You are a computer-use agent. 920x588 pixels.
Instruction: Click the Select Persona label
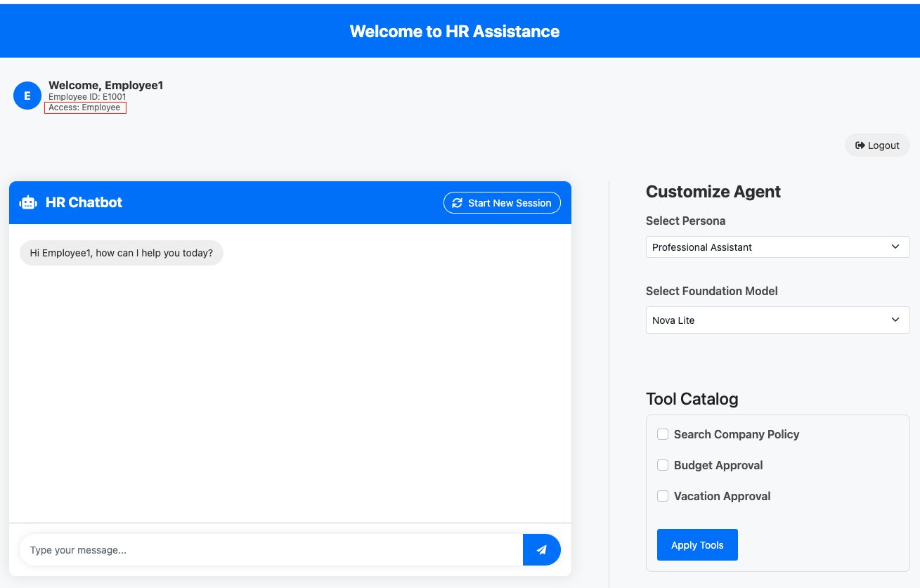(686, 221)
